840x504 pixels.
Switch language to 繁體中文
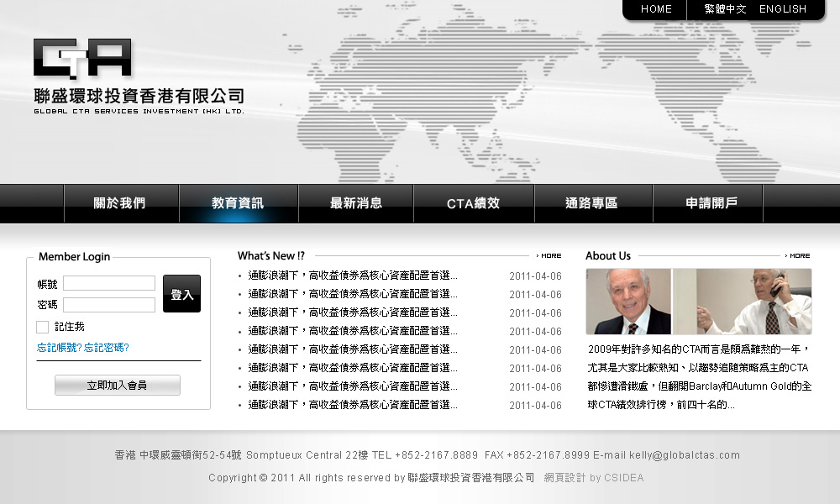coord(725,9)
